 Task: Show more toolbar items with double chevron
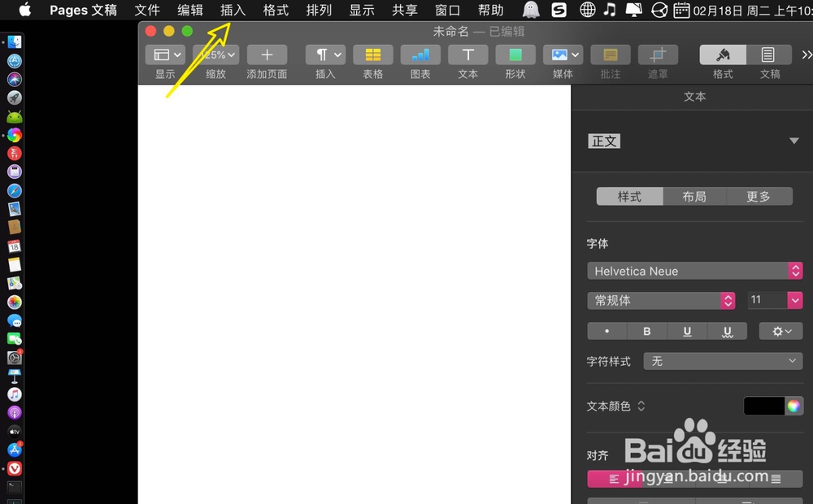click(806, 55)
